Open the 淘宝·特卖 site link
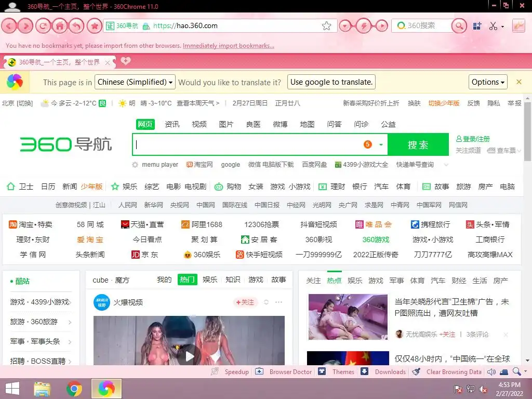The image size is (532, 399). pyautogui.click(x=31, y=224)
